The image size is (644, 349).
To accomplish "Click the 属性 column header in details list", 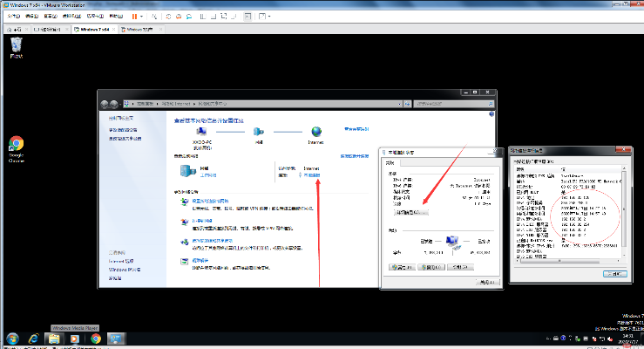I will click(537, 169).
